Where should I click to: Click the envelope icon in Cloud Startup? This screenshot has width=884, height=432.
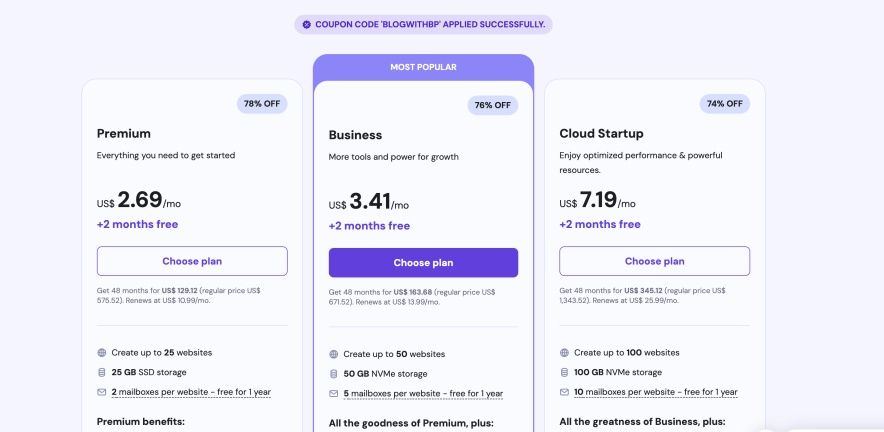tap(564, 392)
